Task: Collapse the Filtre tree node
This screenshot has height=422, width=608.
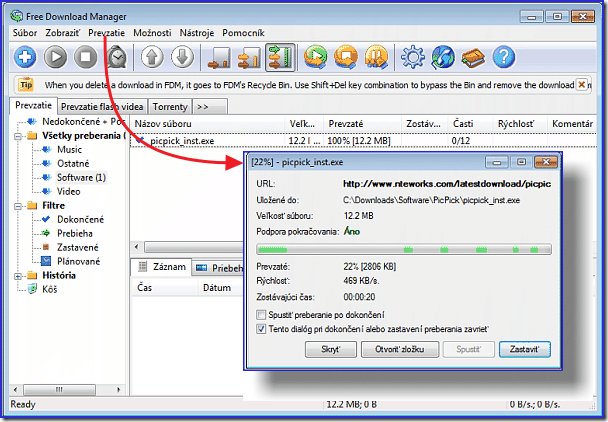Action: pyautogui.click(x=18, y=206)
